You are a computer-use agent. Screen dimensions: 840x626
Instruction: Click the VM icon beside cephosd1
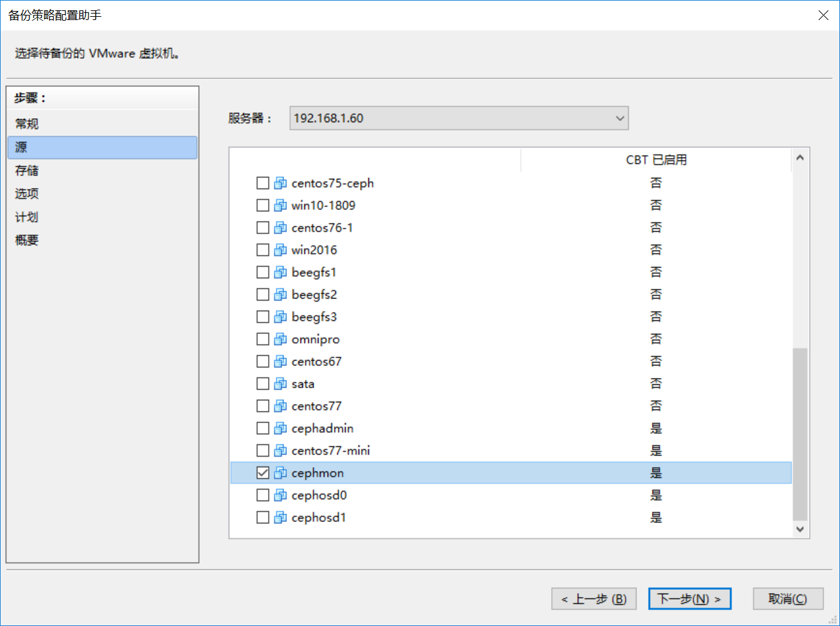point(280,517)
